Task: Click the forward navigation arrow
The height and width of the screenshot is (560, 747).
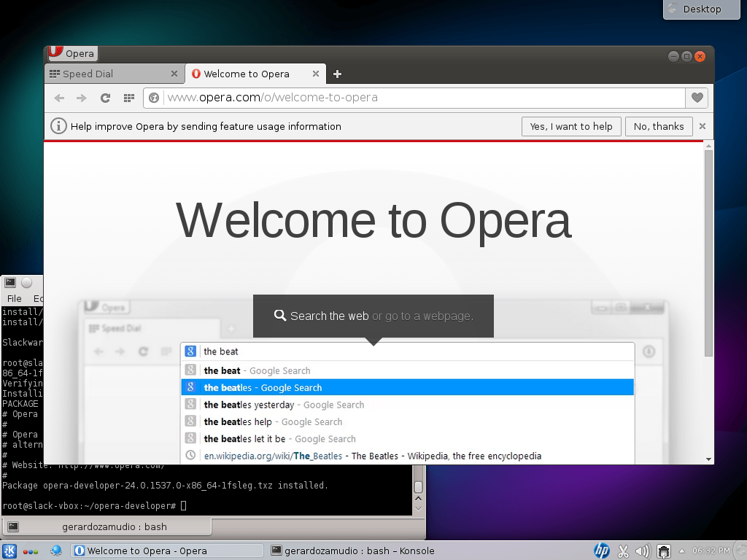Action: click(80, 97)
